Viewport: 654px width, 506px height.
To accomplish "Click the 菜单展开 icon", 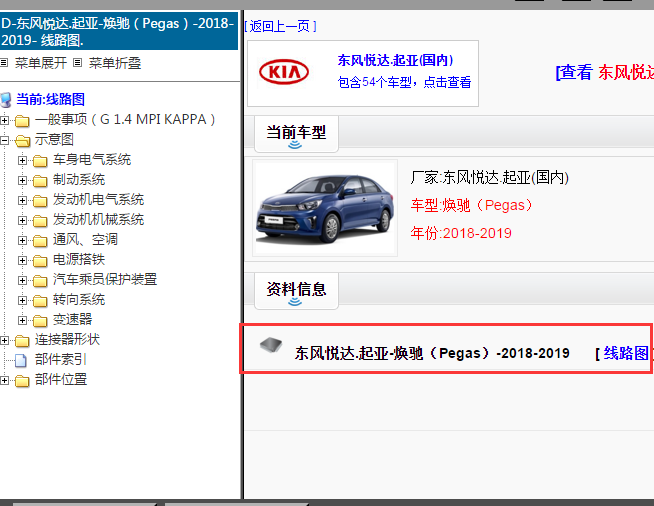I will pos(4,63).
